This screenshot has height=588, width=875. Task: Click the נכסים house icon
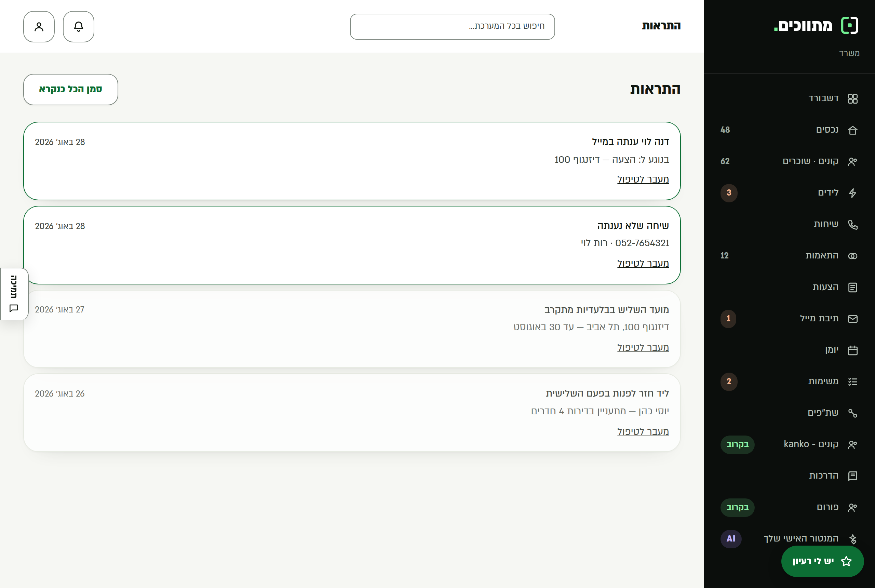click(852, 130)
